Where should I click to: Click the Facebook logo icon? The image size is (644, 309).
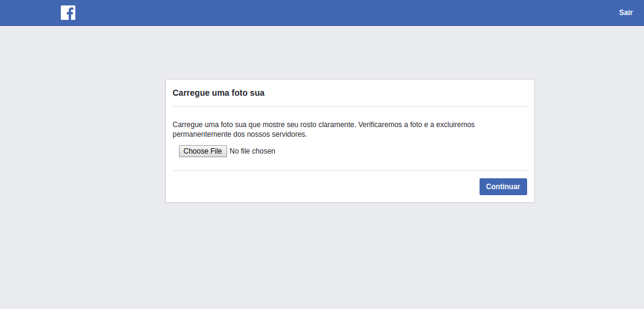pos(67,13)
